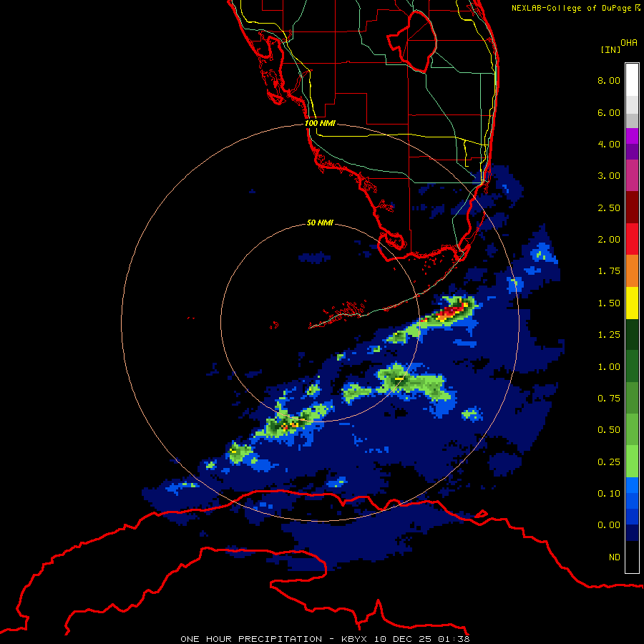Click the 50 NMI range ring label
The width and height of the screenshot is (644, 644).
pyautogui.click(x=320, y=223)
